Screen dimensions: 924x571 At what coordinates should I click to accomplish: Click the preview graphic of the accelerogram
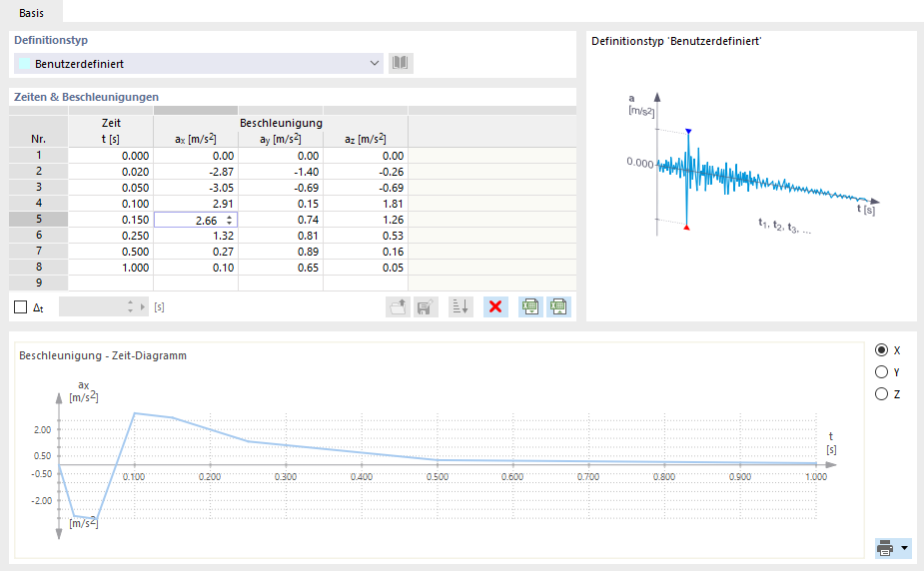[751, 165]
